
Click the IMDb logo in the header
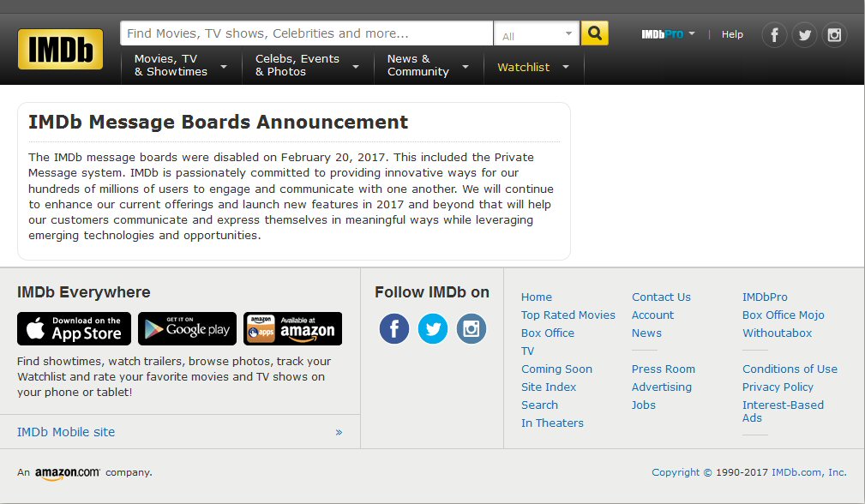[x=60, y=50]
